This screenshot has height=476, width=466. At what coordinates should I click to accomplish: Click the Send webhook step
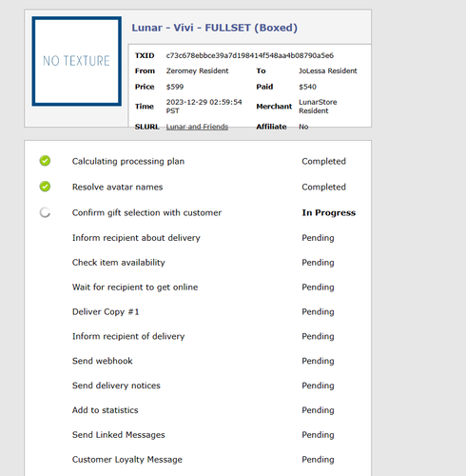click(103, 361)
